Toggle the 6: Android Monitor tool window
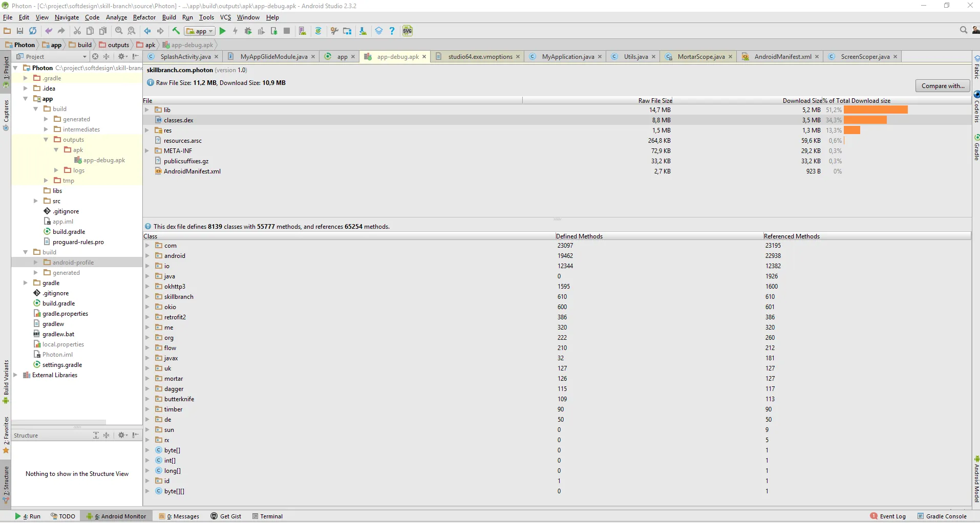This screenshot has height=523, width=980. [x=117, y=516]
